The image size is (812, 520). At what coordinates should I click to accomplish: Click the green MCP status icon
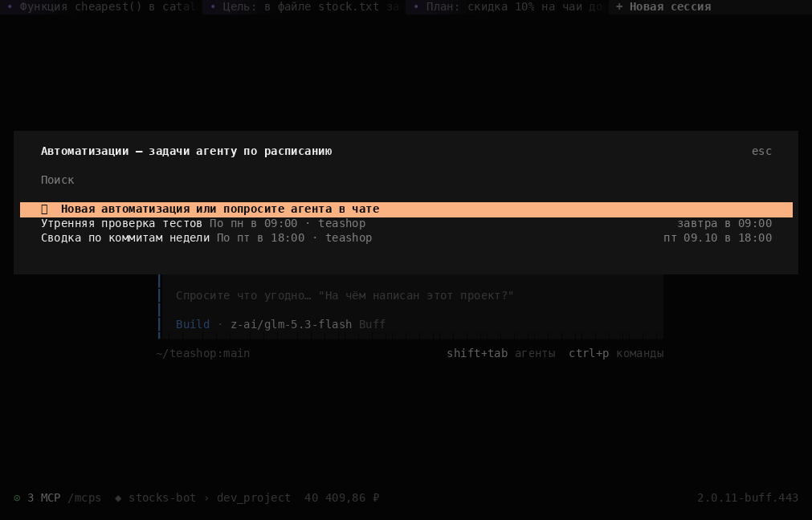pyautogui.click(x=17, y=498)
